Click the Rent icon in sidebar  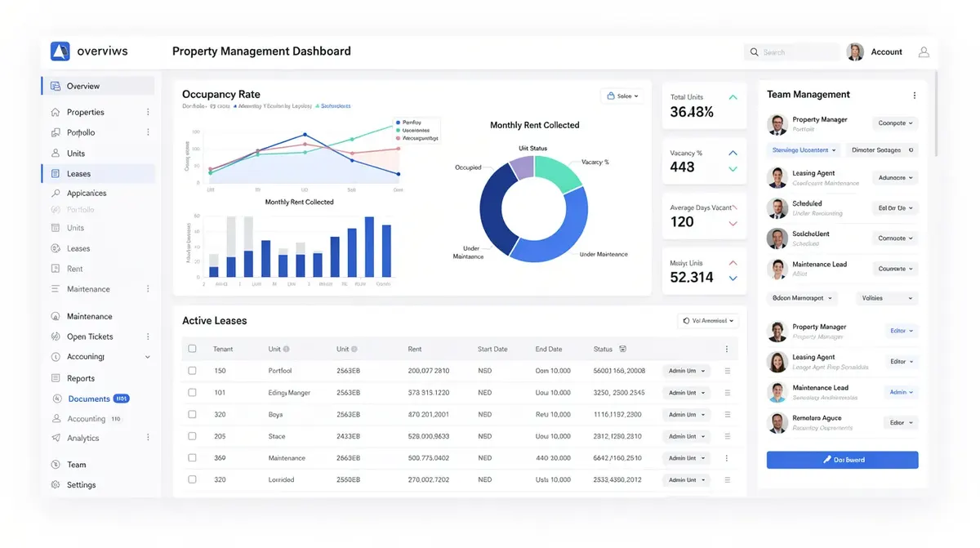click(56, 269)
